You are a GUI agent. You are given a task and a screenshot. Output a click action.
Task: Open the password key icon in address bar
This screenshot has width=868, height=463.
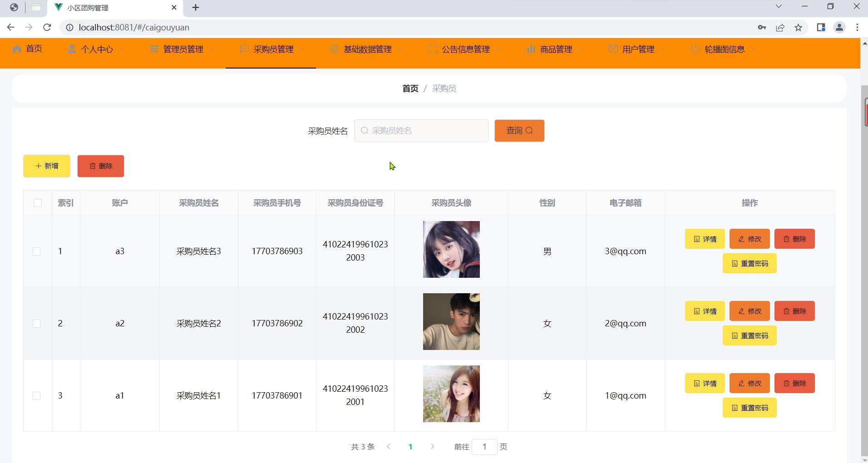pyautogui.click(x=762, y=28)
